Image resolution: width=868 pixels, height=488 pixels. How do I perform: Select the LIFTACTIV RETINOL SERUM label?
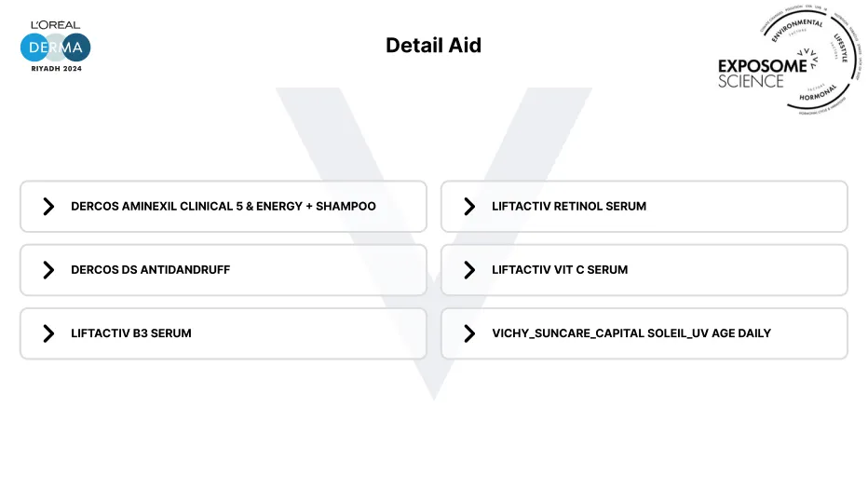point(569,207)
